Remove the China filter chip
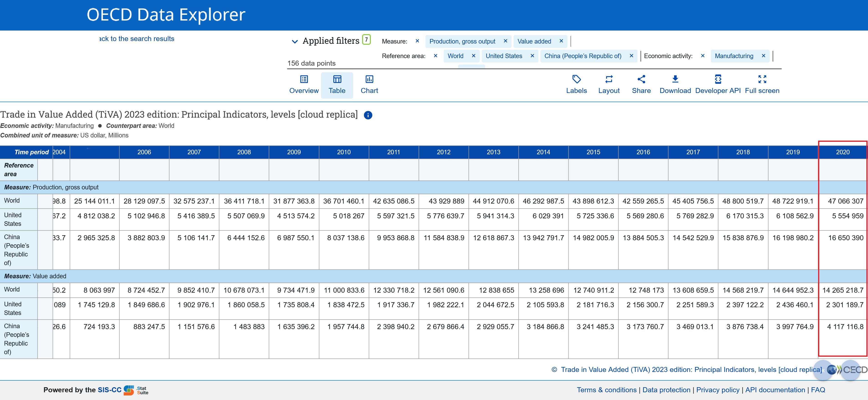 tap(631, 56)
